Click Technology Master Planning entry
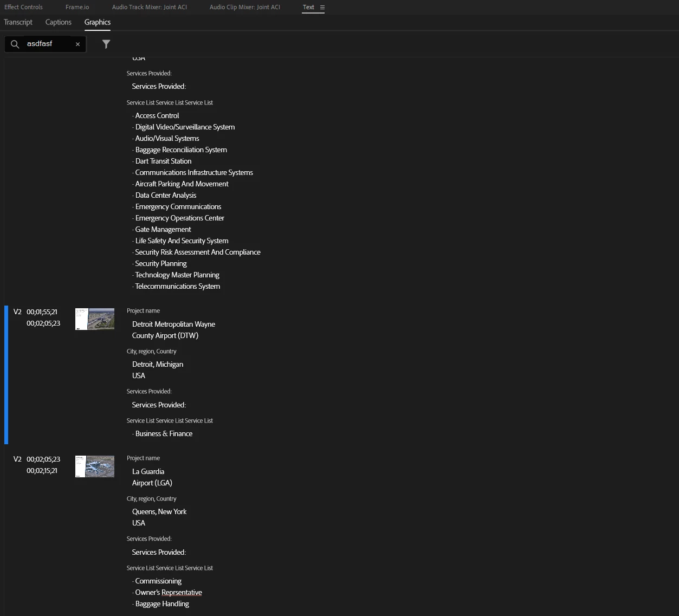679x616 pixels. [x=177, y=275]
